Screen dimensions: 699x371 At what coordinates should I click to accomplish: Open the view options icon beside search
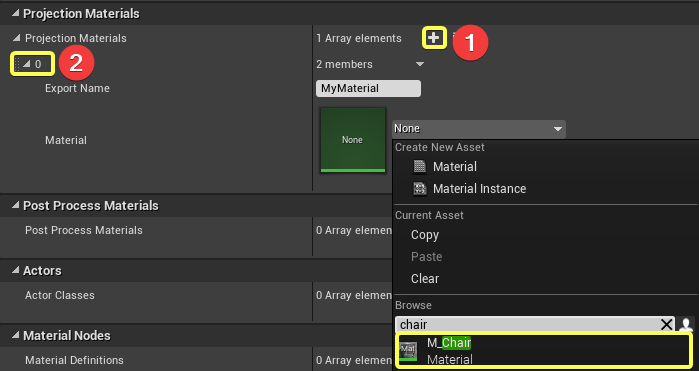[x=686, y=324]
